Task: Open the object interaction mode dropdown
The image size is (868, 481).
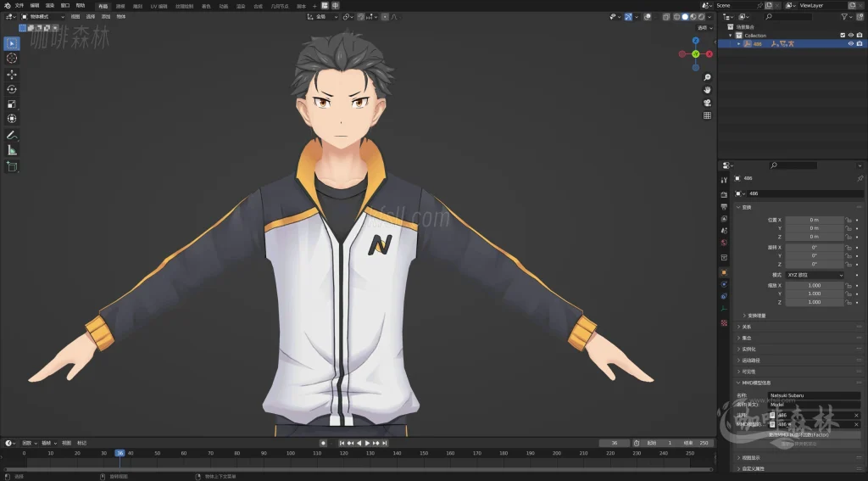Action: (x=42, y=17)
